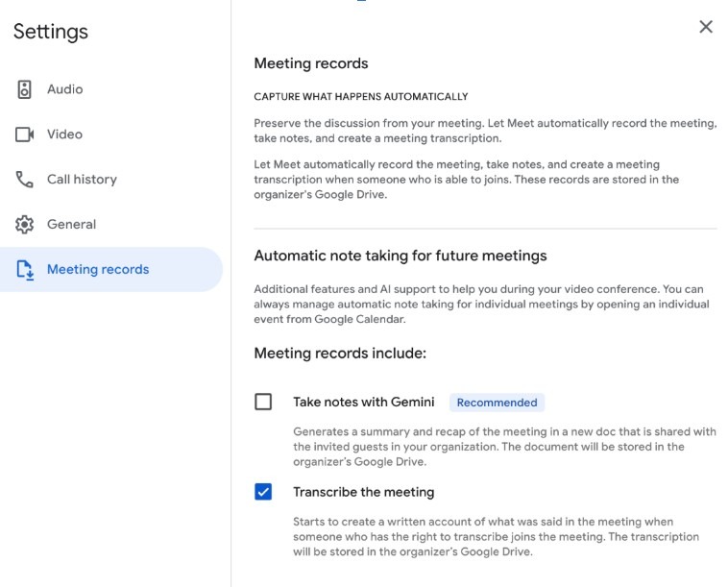Enable the Take notes with Gemini checkbox

(x=263, y=402)
